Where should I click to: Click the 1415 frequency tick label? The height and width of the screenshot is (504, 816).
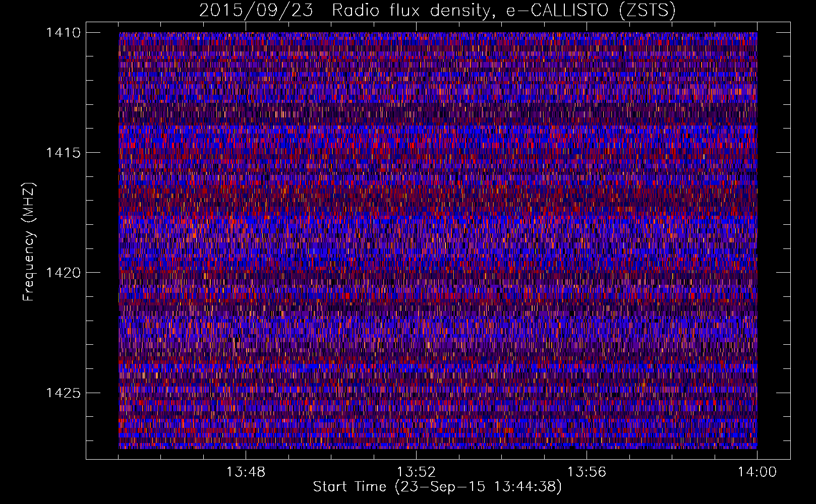click(x=63, y=153)
